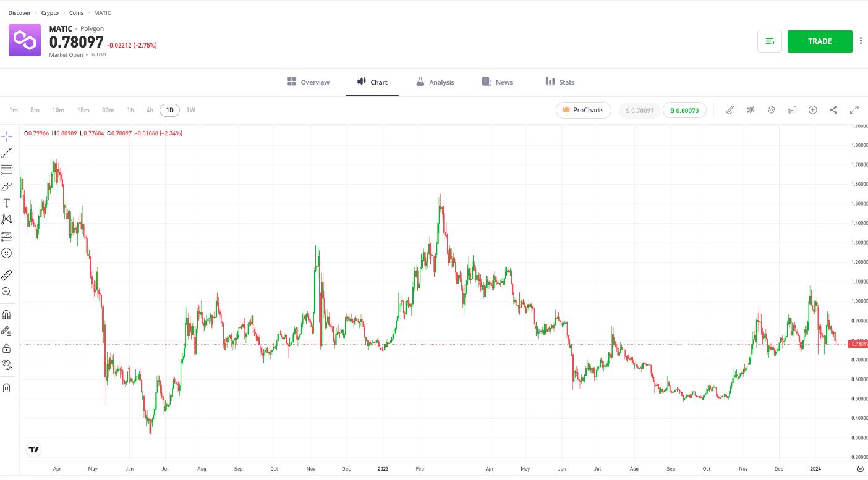Go to Crypto breadcrumb
Screen dimensions: 868x480
[50, 13]
